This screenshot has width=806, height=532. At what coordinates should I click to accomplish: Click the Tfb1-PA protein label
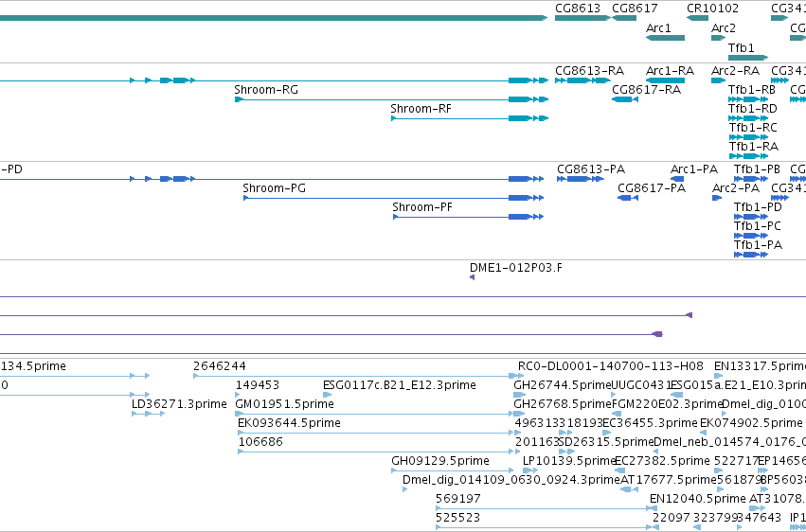coord(759,245)
